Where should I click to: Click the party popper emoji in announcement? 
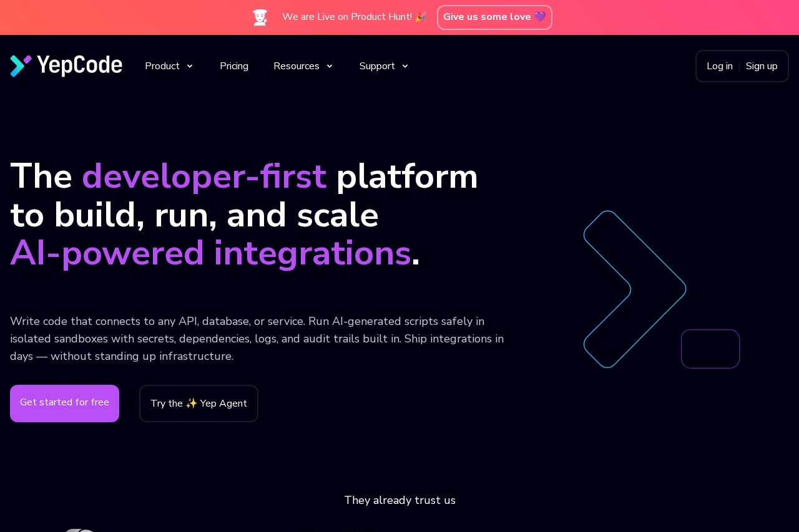421,17
